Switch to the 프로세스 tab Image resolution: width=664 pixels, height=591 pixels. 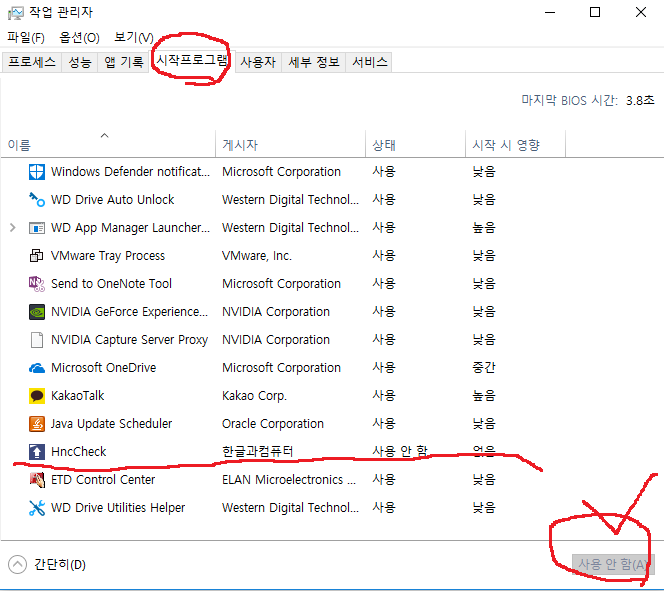[32, 62]
